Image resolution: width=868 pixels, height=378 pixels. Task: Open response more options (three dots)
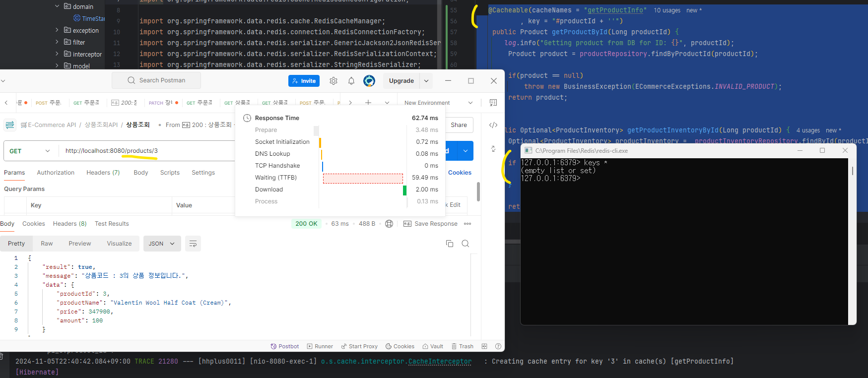tap(467, 224)
